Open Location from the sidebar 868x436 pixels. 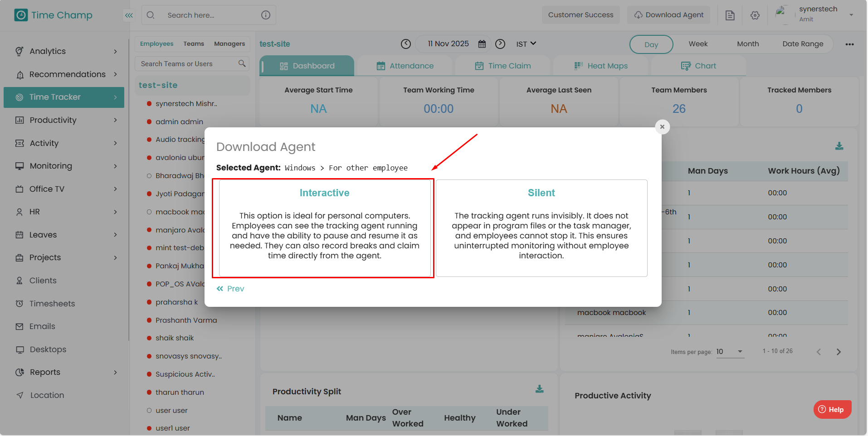click(x=47, y=395)
